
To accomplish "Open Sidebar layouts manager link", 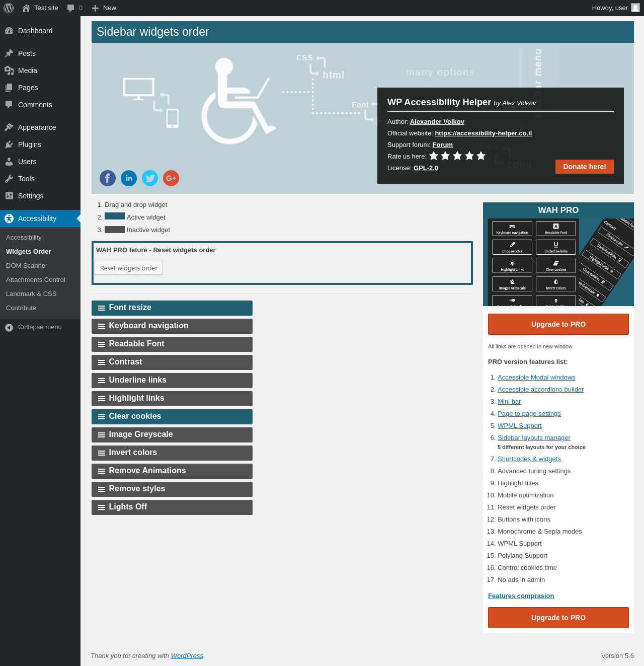I will (x=534, y=438).
